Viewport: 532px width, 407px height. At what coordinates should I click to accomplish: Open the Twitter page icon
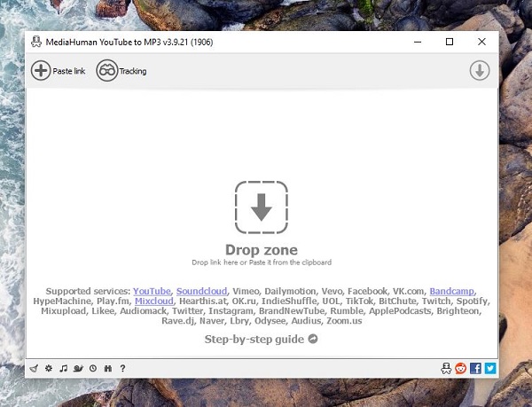coord(490,368)
